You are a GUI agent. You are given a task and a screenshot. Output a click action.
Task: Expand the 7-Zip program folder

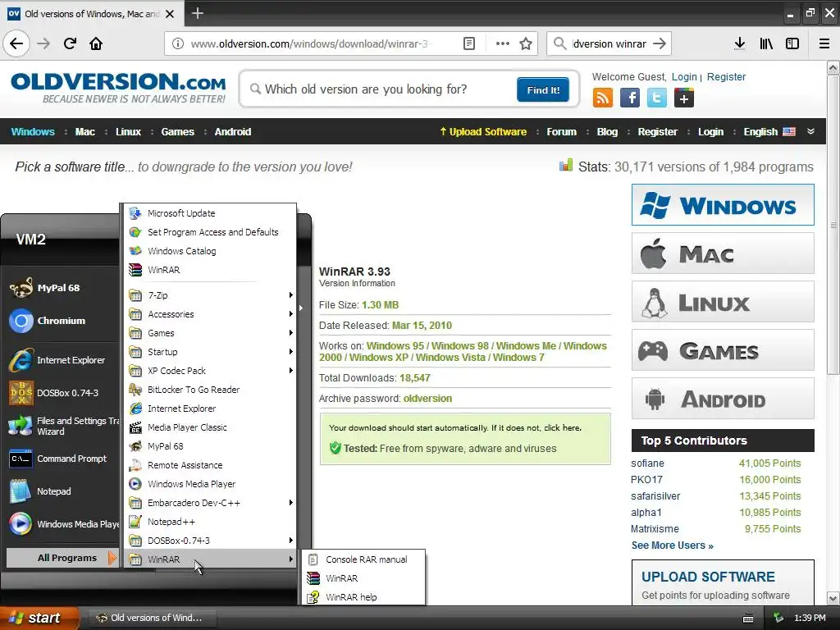point(211,295)
